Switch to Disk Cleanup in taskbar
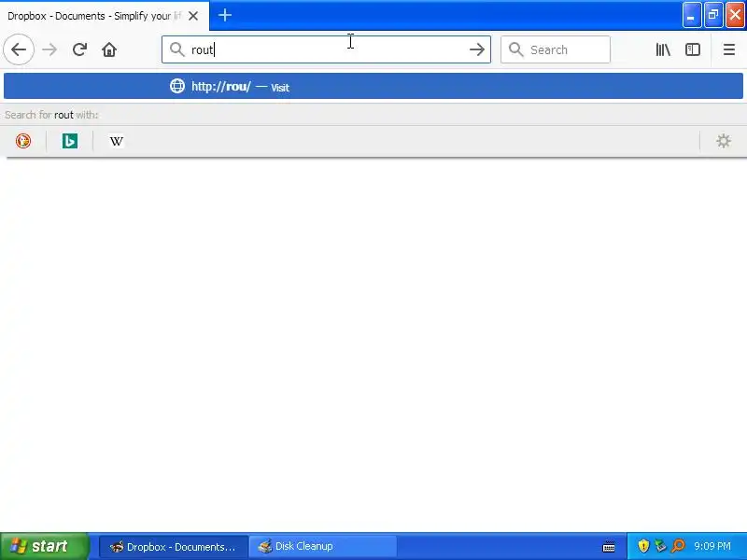 tap(323, 547)
